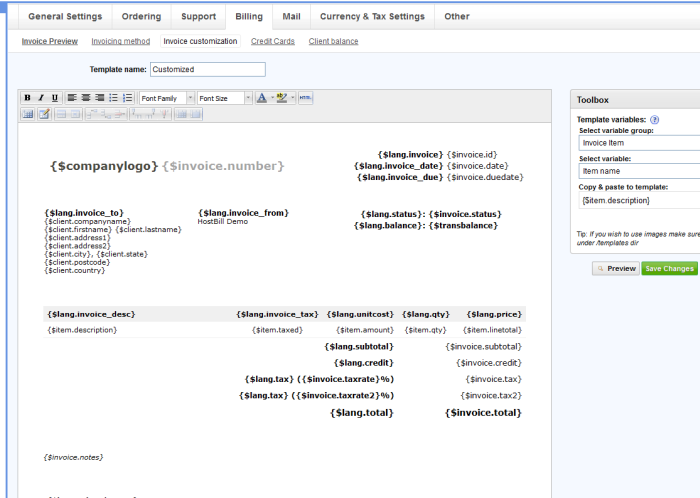The height and width of the screenshot is (498, 700).
Task: Click the {$item.linetotal} table cell
Action: click(492, 330)
